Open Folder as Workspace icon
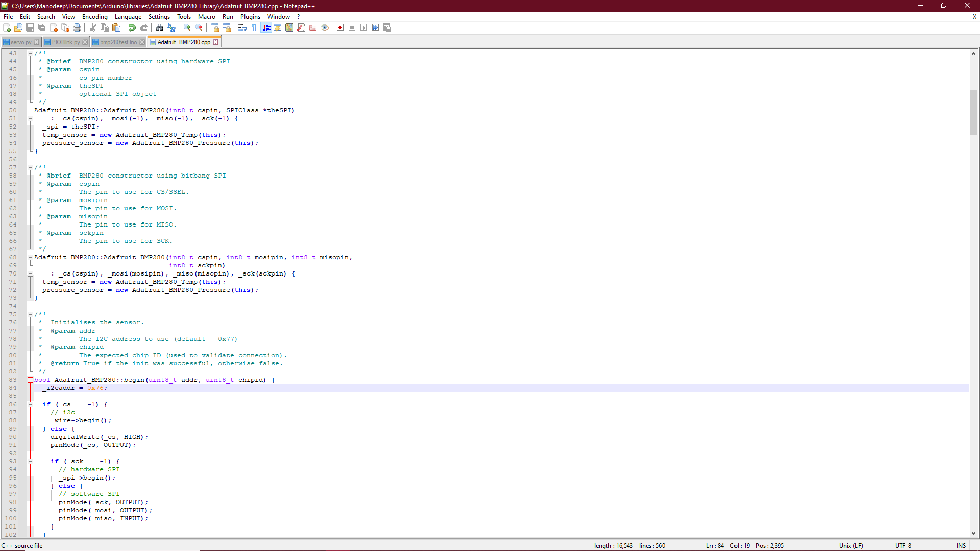 coord(313,28)
